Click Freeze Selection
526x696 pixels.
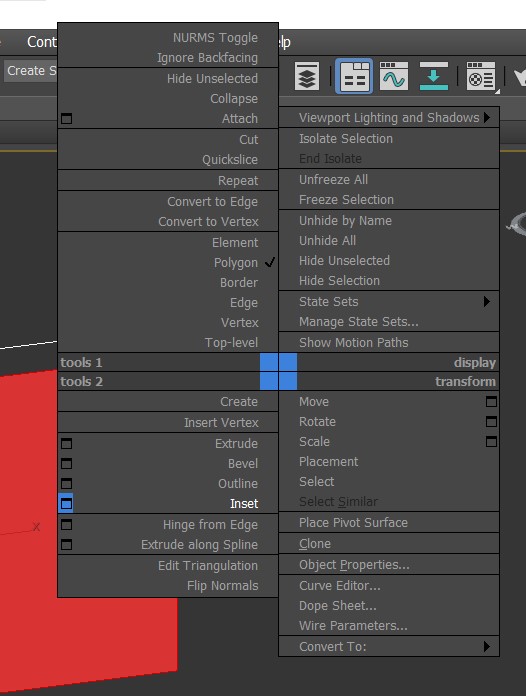(346, 200)
